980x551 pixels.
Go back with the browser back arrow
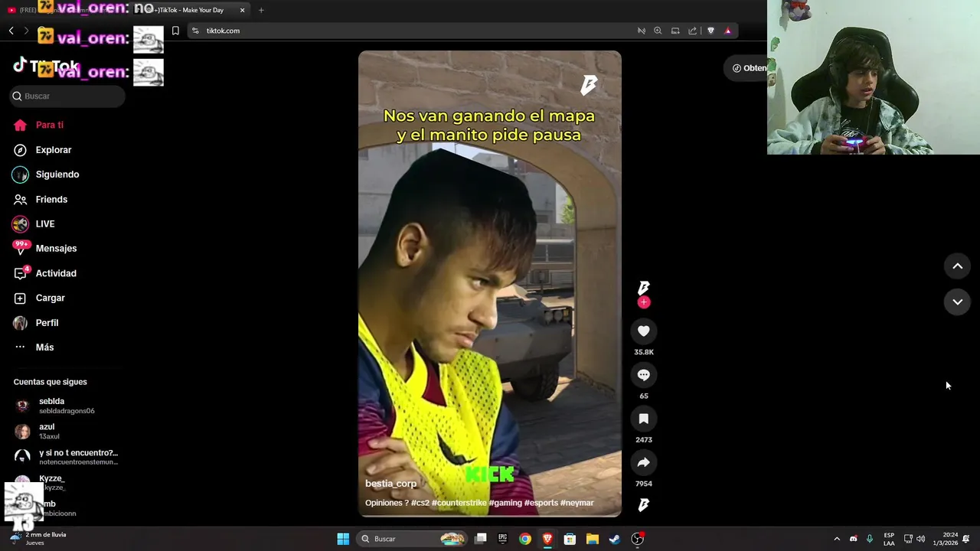pos(11,31)
